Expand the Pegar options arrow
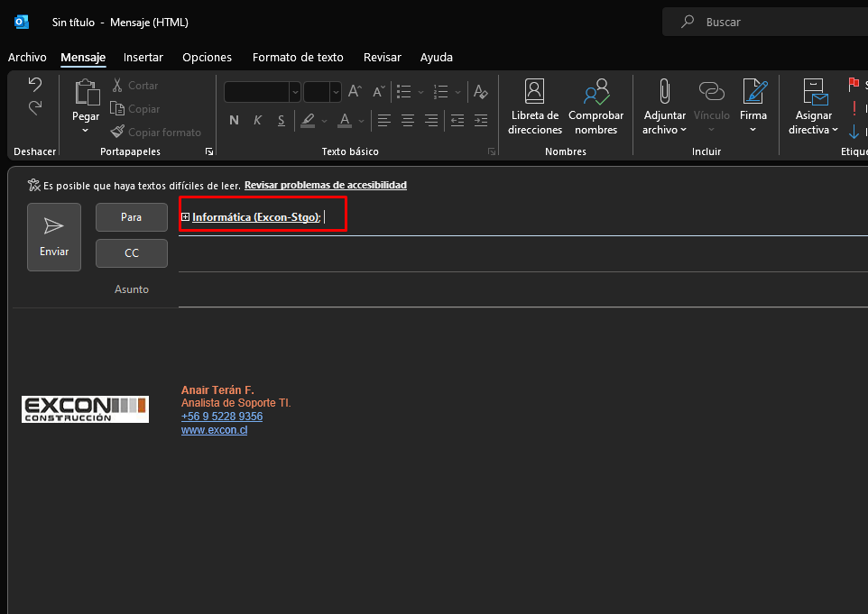This screenshot has height=614, width=868. click(x=85, y=131)
